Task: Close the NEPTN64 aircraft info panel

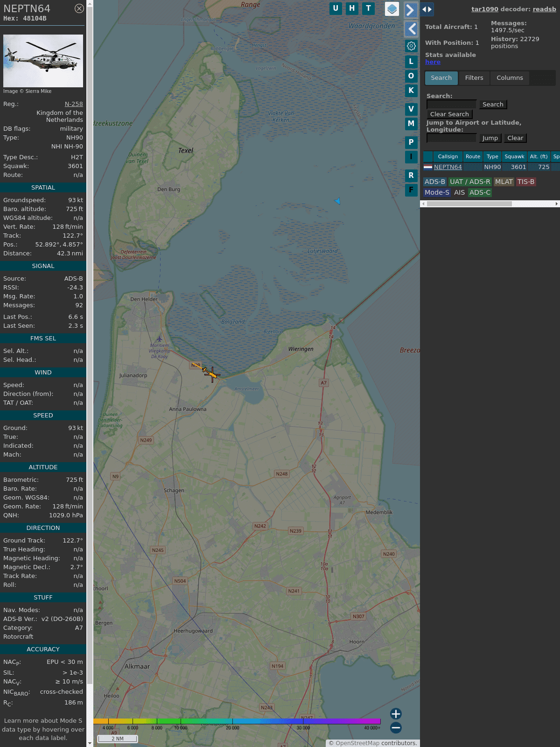Action: pos(79,8)
